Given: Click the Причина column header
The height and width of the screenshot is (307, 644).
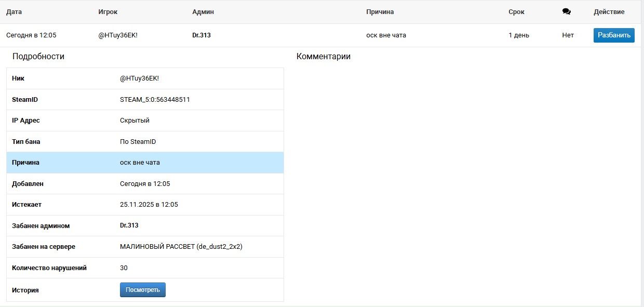Looking at the screenshot, I should (380, 12).
